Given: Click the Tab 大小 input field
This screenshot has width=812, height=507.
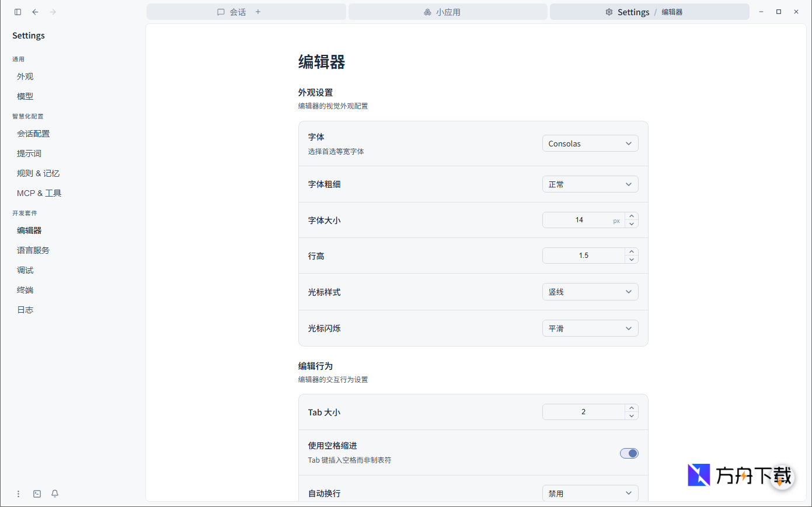Looking at the screenshot, I should click(584, 411).
